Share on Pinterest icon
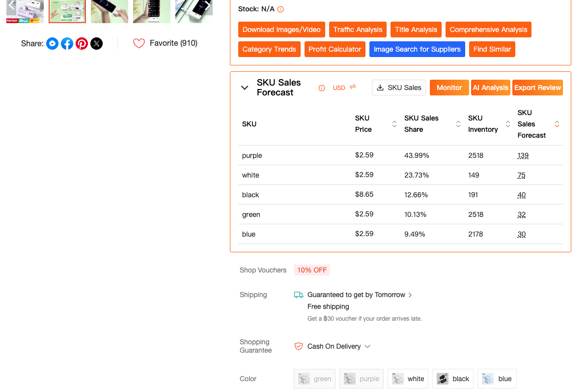 click(82, 44)
